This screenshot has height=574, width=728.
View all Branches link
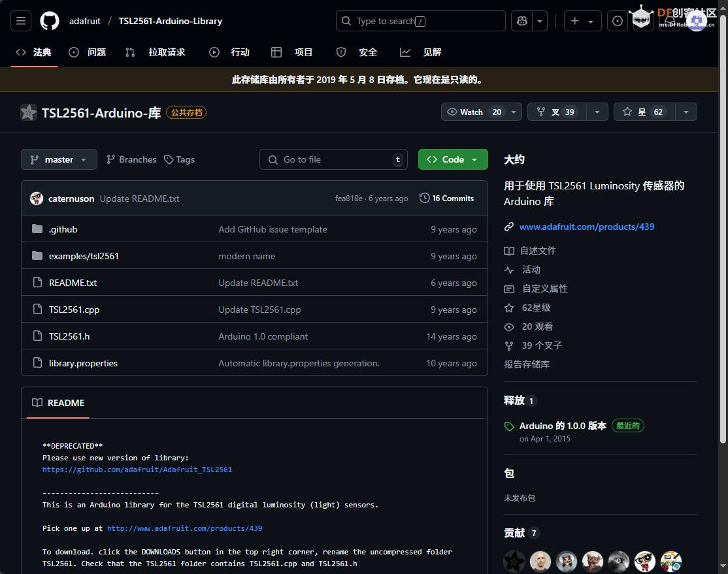point(131,159)
